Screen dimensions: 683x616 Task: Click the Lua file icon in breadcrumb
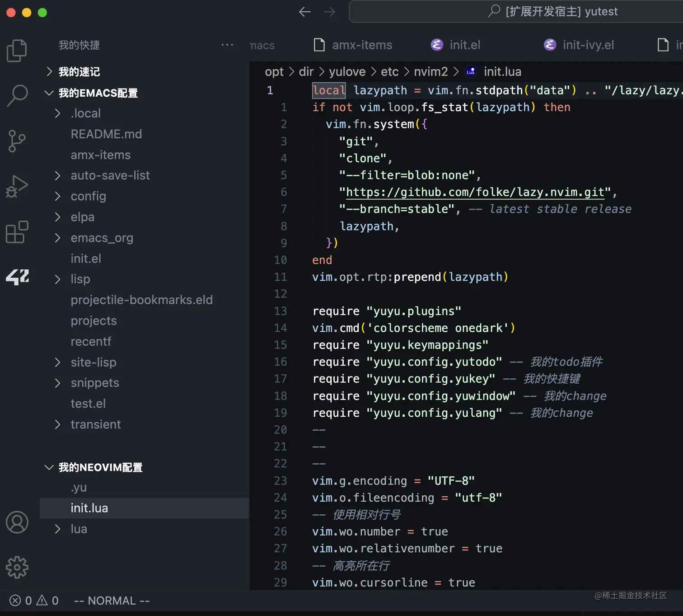pos(471,71)
